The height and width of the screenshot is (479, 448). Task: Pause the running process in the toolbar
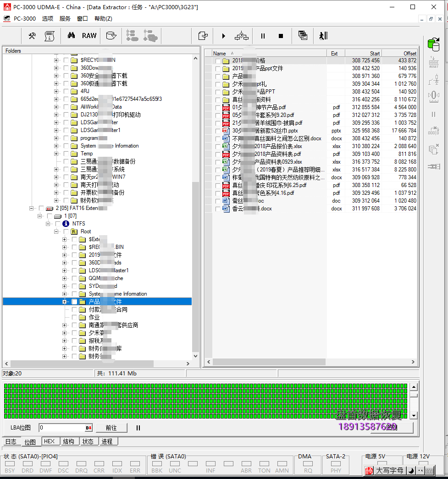(263, 36)
